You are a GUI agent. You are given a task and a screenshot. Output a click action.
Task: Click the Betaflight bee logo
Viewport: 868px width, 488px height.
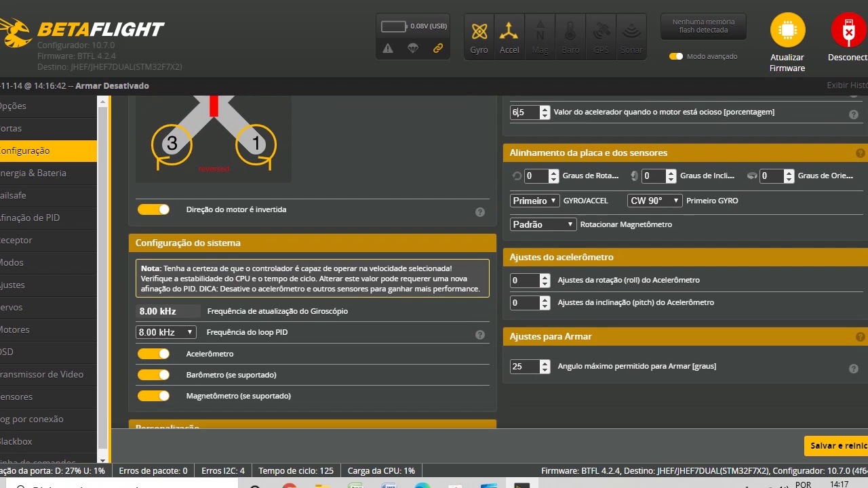(x=15, y=31)
